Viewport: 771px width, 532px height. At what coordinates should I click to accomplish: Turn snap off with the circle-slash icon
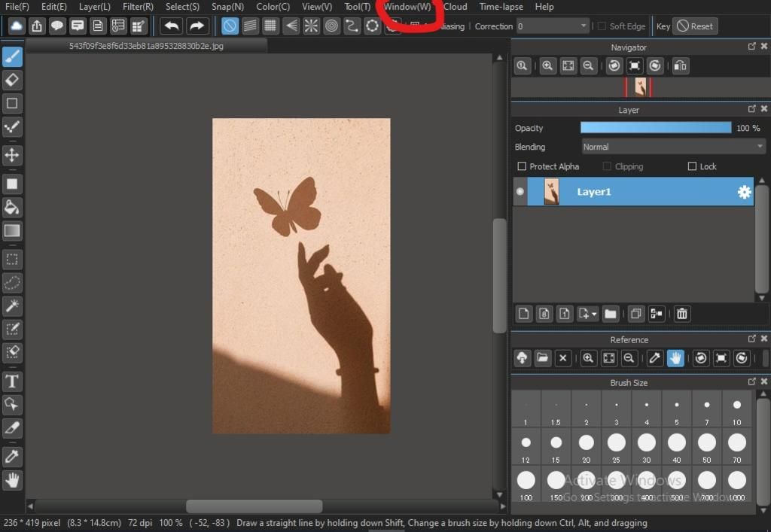pyautogui.click(x=230, y=26)
